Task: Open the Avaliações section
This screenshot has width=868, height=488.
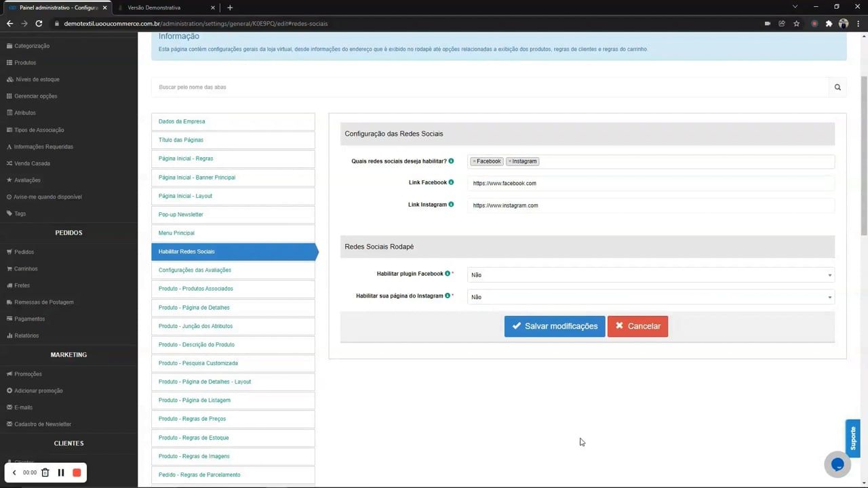Action: (27, 180)
